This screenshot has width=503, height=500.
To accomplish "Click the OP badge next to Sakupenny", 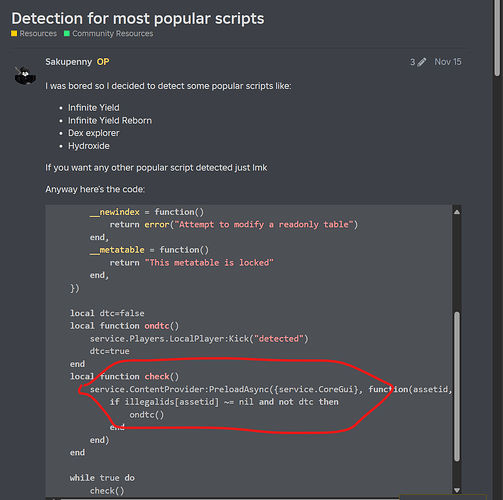I will click(x=103, y=62).
